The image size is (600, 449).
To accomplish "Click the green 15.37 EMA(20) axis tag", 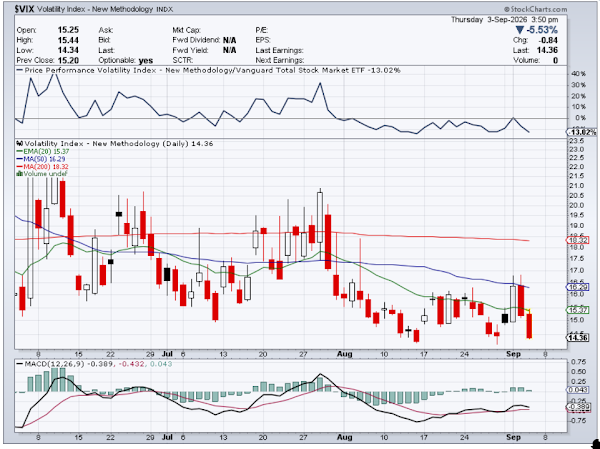I will tap(580, 310).
